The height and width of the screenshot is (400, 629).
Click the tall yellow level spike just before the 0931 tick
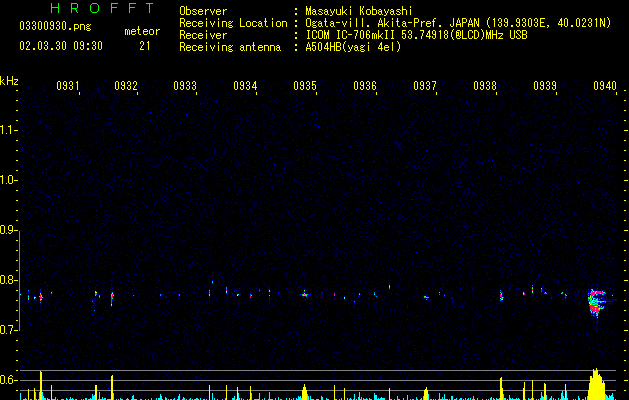(41, 385)
